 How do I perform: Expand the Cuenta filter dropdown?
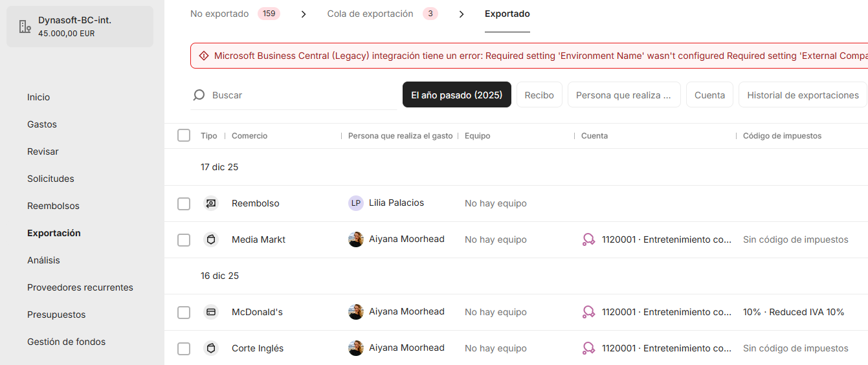709,95
